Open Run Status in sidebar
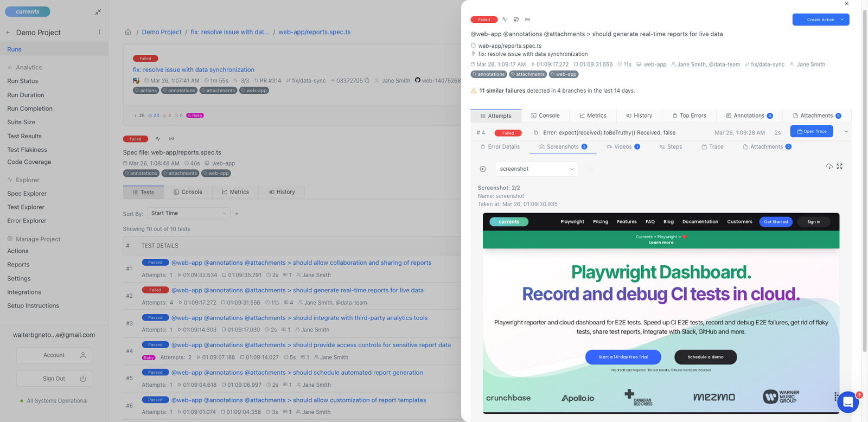The height and width of the screenshot is (422, 868). [x=23, y=81]
